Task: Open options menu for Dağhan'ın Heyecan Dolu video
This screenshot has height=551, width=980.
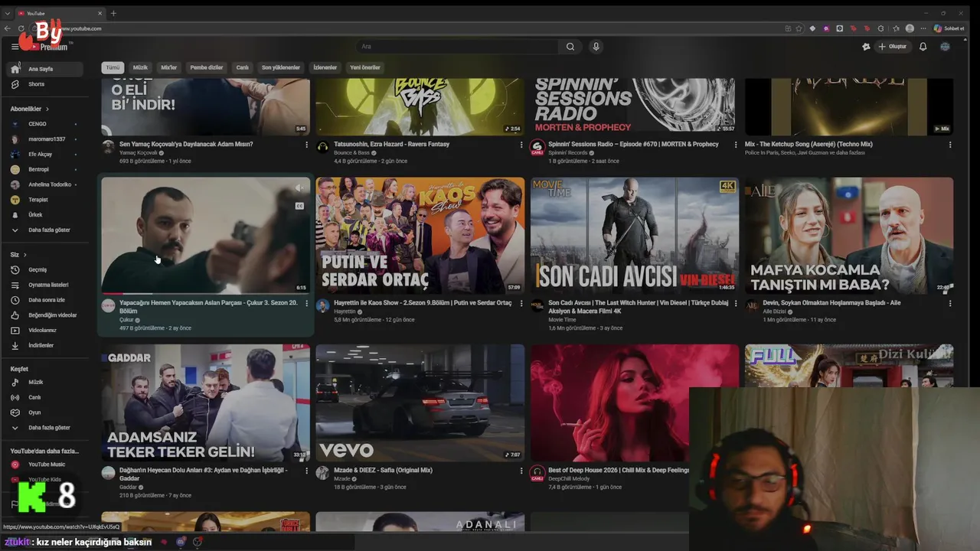Action: (x=307, y=470)
